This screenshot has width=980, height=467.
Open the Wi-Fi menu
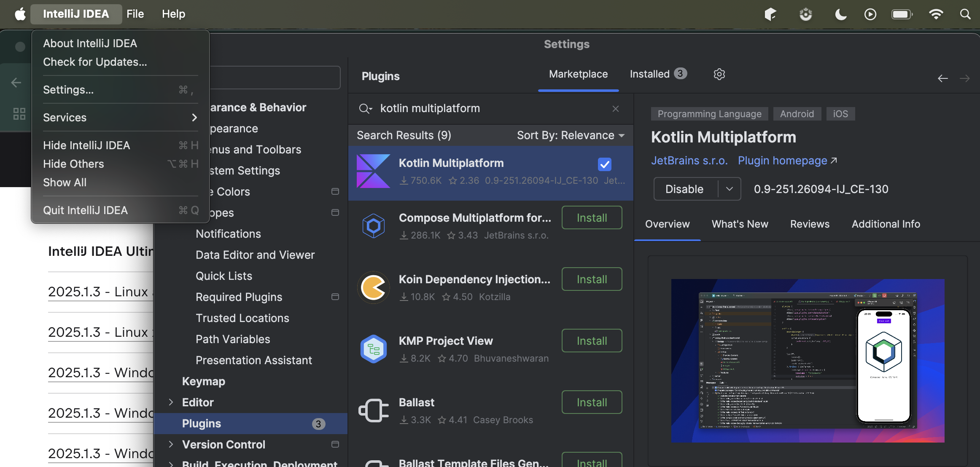pyautogui.click(x=936, y=14)
